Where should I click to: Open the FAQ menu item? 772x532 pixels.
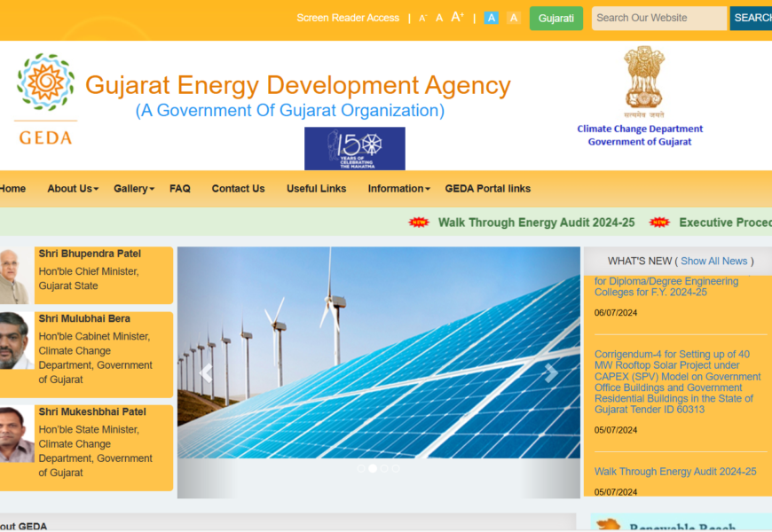click(x=180, y=189)
